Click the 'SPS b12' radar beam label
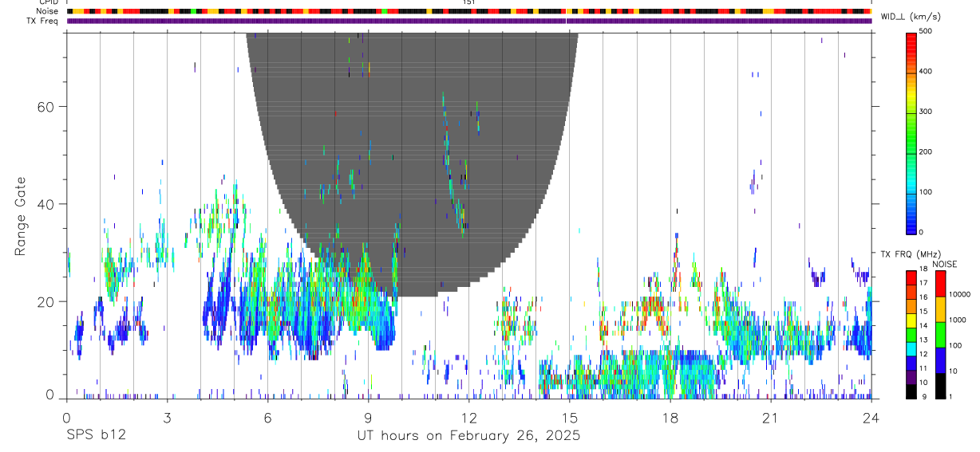 pyautogui.click(x=96, y=436)
